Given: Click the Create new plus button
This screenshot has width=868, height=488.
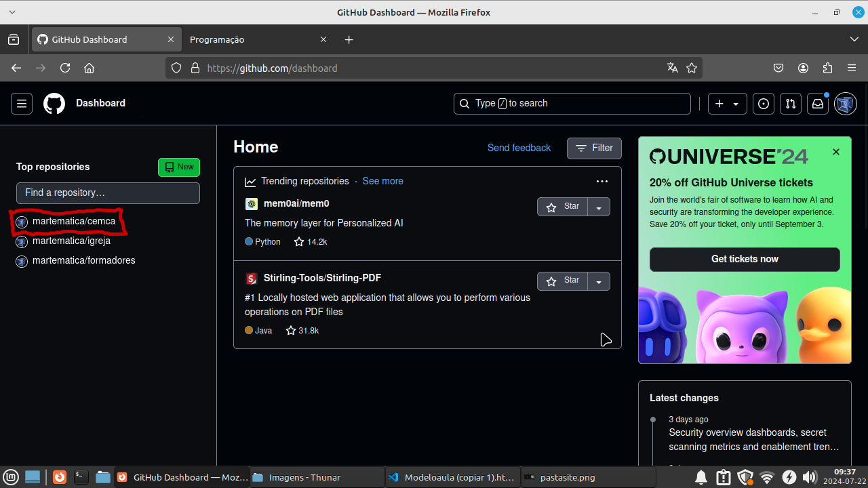Looking at the screenshot, I should [x=728, y=104].
